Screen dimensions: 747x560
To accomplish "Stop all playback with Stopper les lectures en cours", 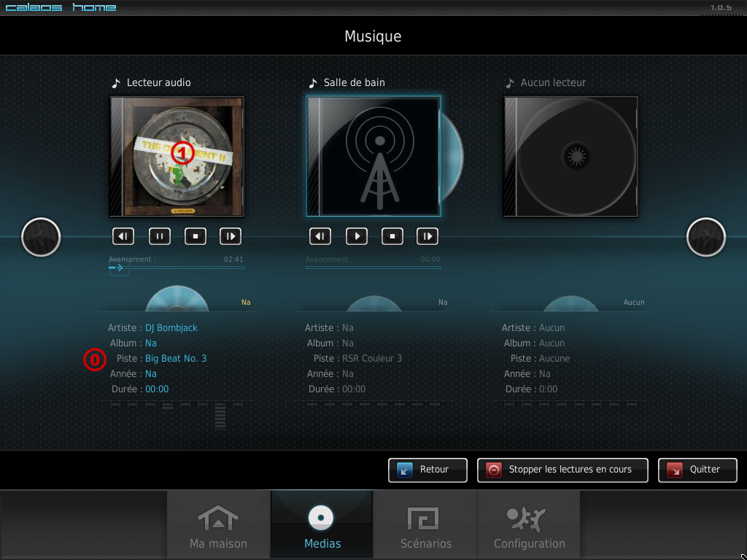I will coord(562,470).
